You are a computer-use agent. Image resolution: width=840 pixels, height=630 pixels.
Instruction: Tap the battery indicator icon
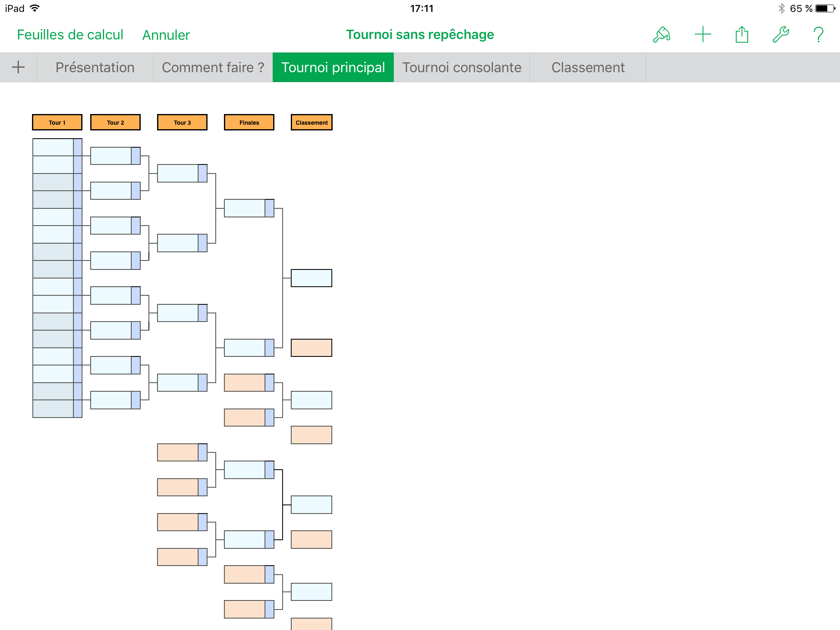pyautogui.click(x=825, y=8)
